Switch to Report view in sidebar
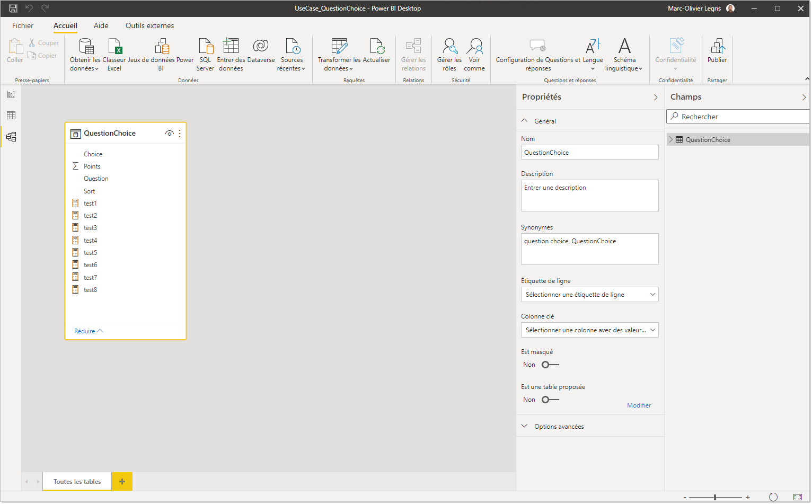 coord(11,94)
